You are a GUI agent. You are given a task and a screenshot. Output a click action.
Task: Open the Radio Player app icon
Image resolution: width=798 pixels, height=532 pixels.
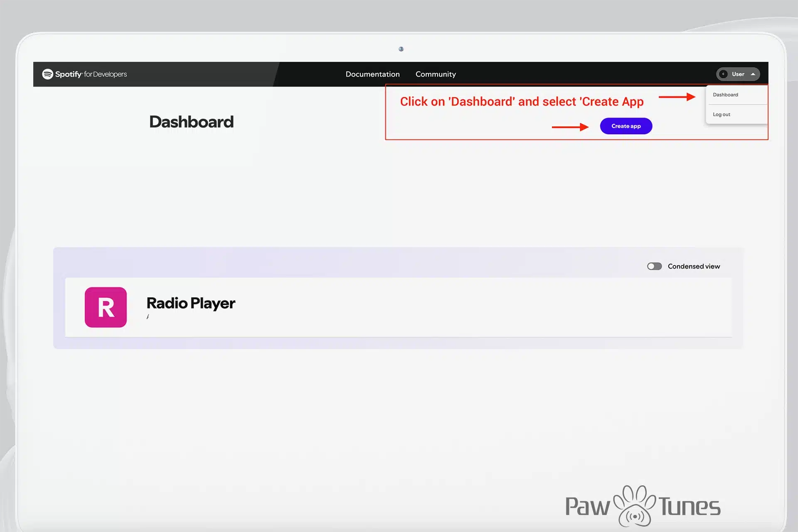coord(106,307)
